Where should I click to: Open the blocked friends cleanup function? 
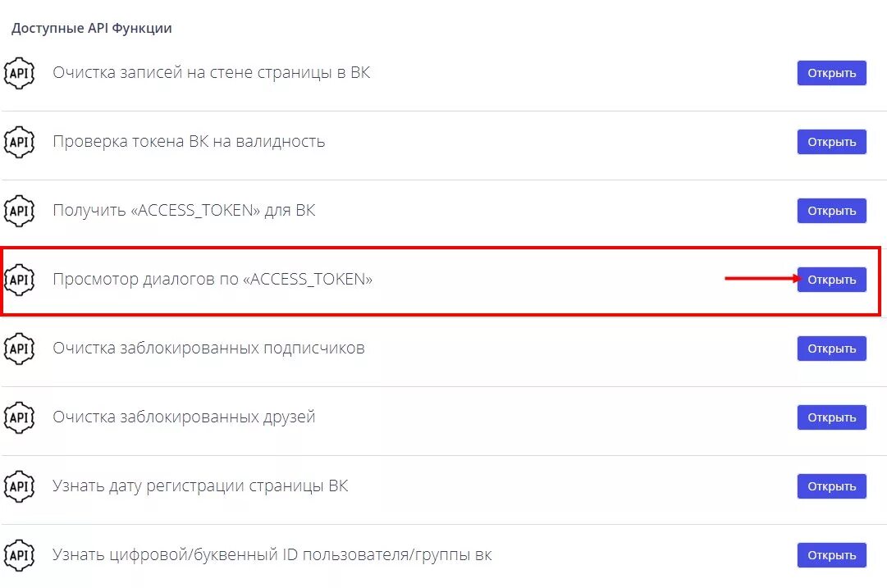831,417
